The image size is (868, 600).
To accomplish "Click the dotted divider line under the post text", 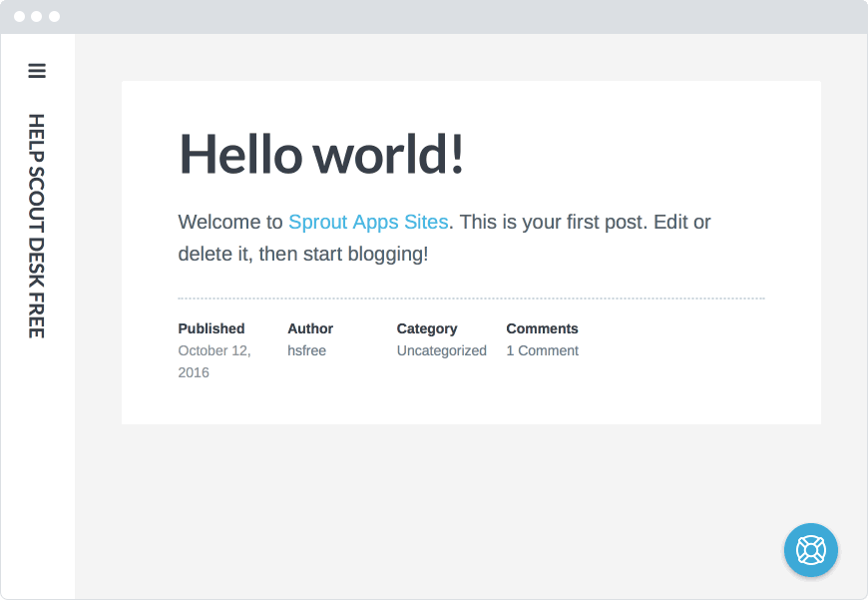I will click(x=472, y=299).
